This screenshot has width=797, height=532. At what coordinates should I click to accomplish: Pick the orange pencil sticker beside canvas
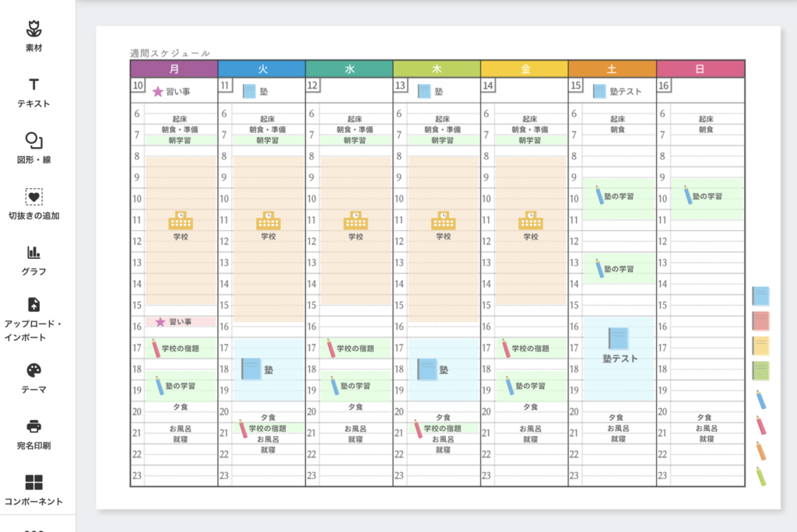(x=761, y=450)
